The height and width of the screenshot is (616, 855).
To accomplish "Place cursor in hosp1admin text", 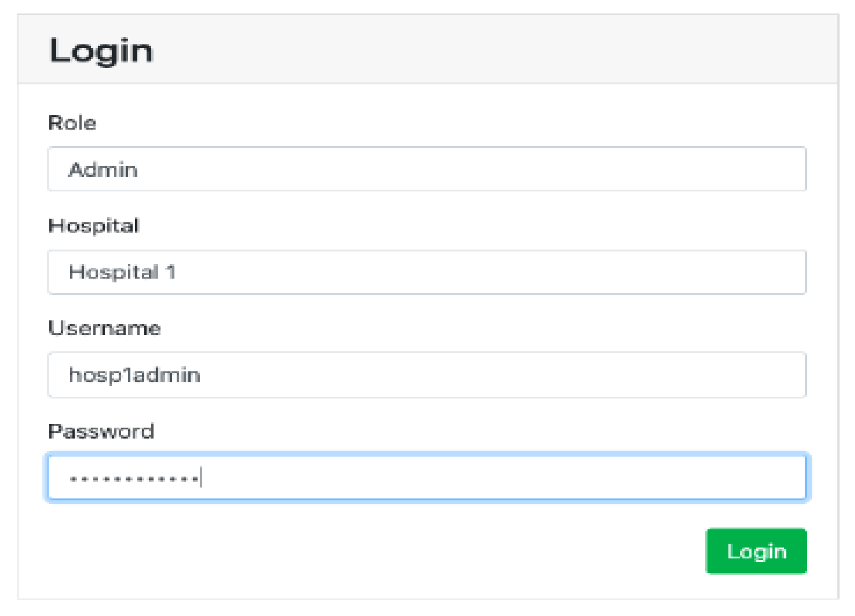I will click(135, 375).
